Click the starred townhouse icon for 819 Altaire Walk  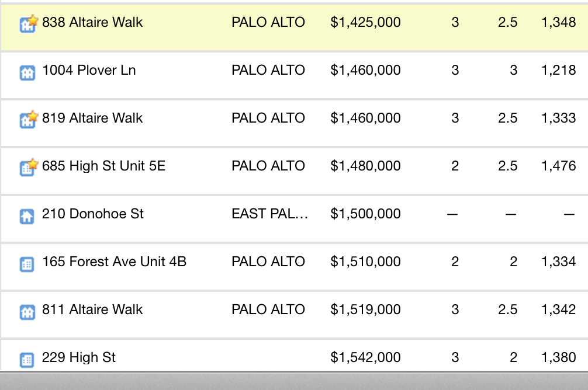[x=29, y=120]
